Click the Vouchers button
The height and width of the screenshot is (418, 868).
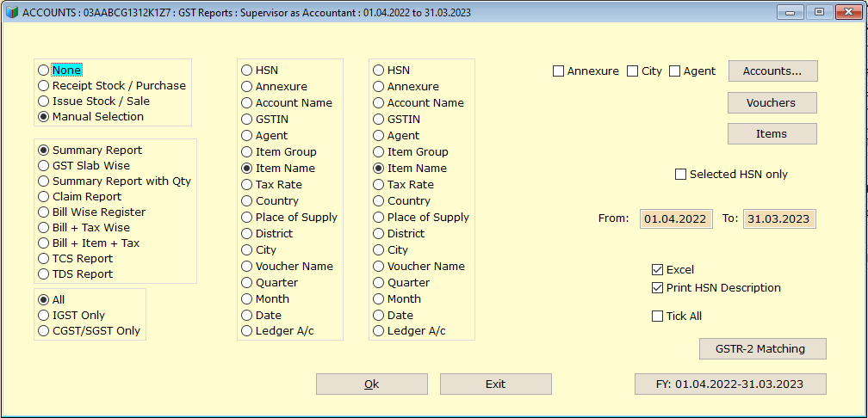coord(772,103)
